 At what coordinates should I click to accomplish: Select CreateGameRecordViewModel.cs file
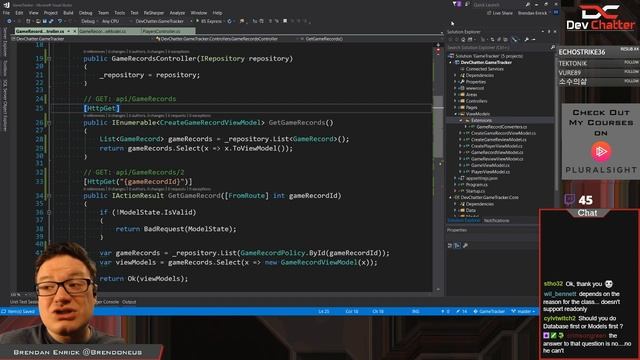point(503,133)
